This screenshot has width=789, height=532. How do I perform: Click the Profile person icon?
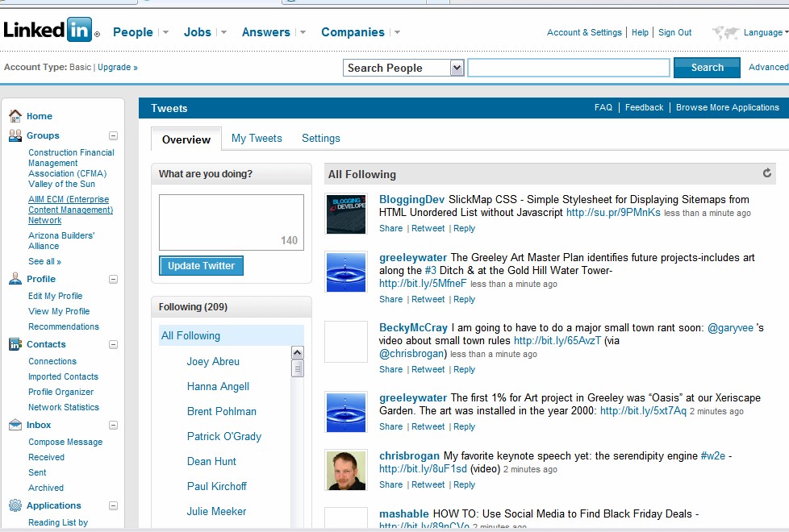[x=15, y=279]
